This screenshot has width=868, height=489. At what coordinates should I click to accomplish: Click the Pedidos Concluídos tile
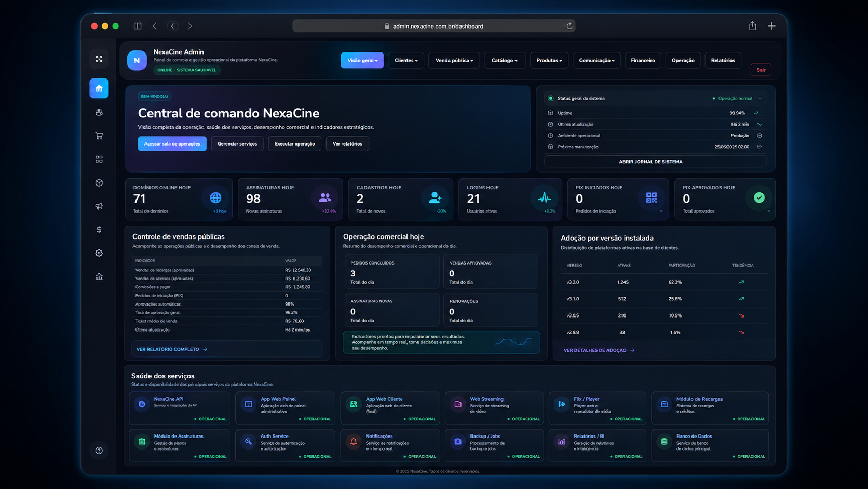coord(392,271)
